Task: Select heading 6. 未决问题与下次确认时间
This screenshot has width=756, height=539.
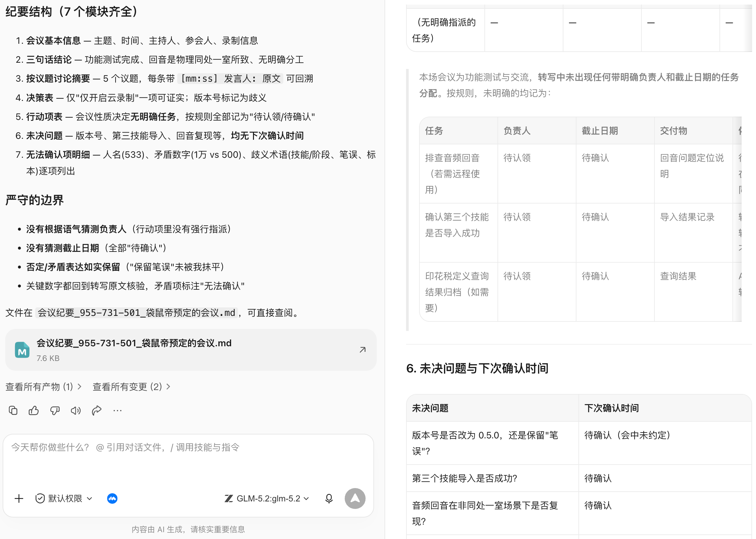Action: point(477,368)
